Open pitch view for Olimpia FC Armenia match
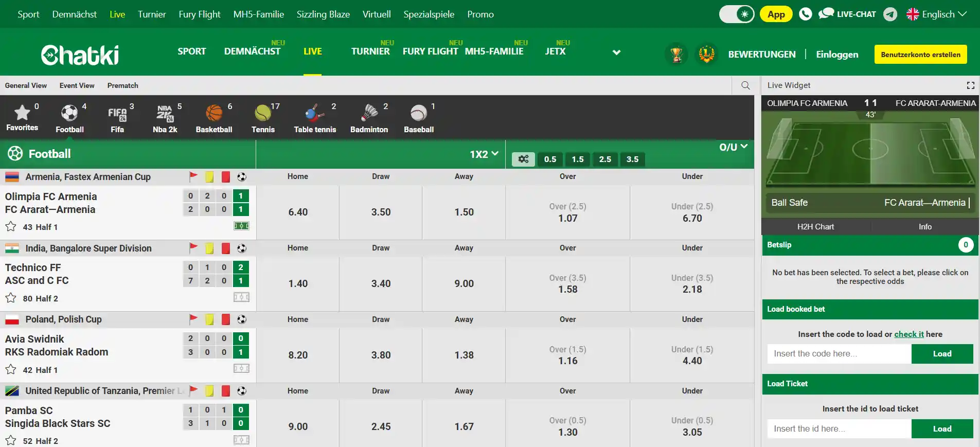 [x=242, y=226]
